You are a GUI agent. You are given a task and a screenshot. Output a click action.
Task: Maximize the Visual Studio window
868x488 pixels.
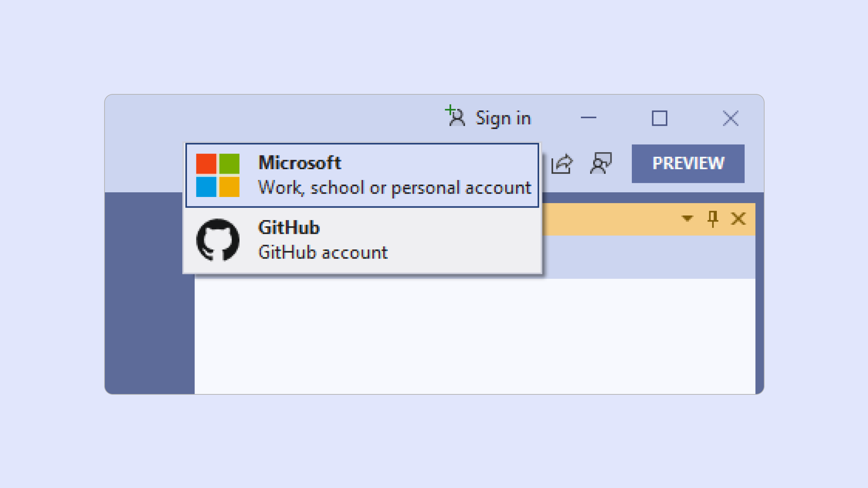coord(659,118)
